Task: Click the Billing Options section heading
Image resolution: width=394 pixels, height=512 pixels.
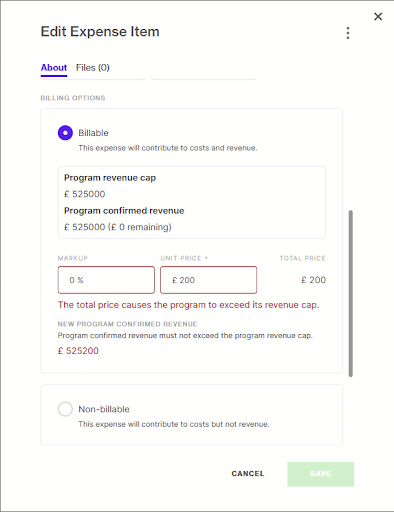Action: 73,98
